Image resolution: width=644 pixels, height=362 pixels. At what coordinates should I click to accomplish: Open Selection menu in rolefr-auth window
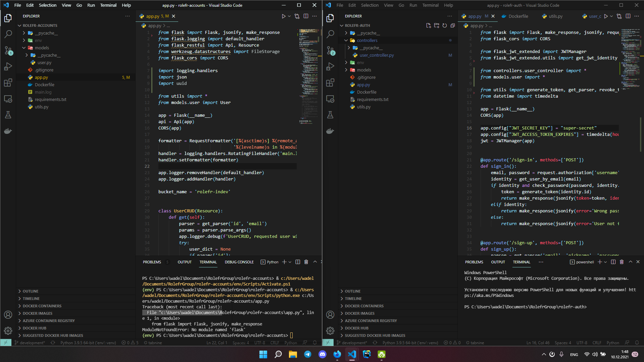point(369,5)
